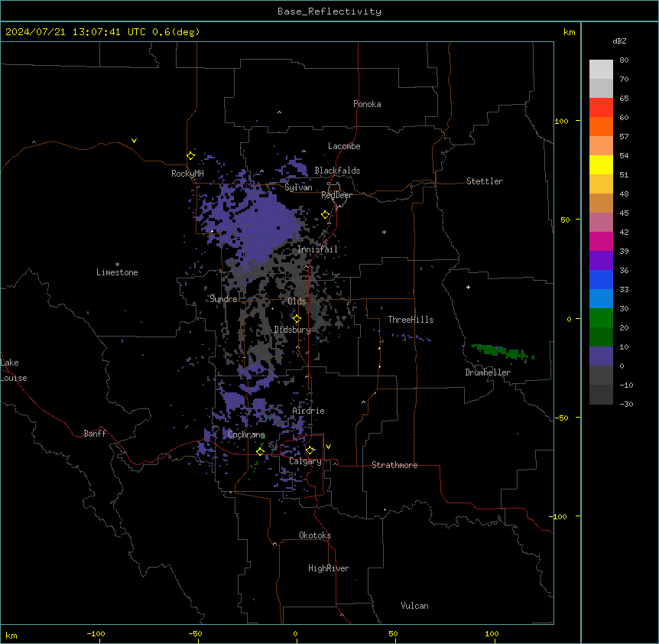
Task: Click the Innisfail city label
Action: pyautogui.click(x=317, y=249)
